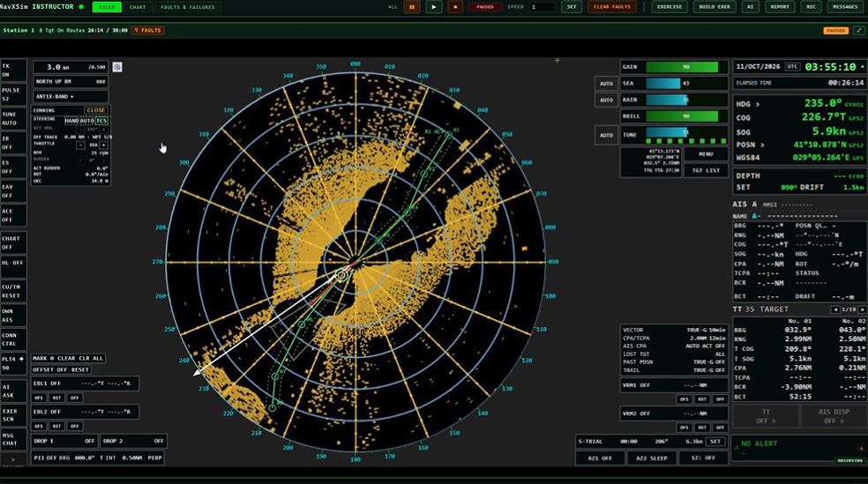
Task: Go to next target page arrow
Action: (x=862, y=309)
